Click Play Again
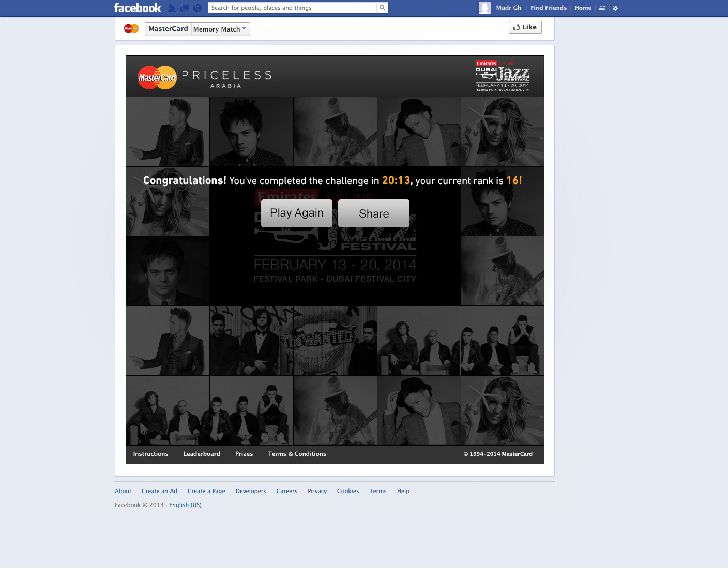This screenshot has height=583, width=728. click(297, 213)
